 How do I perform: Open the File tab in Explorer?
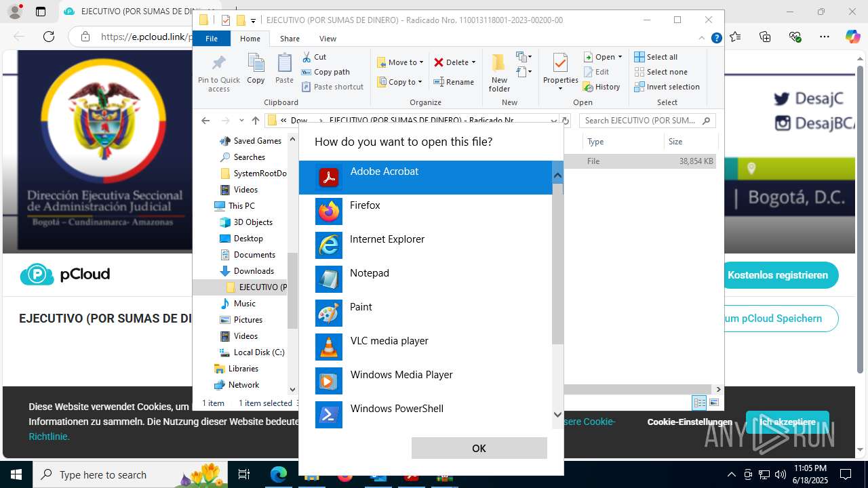212,39
